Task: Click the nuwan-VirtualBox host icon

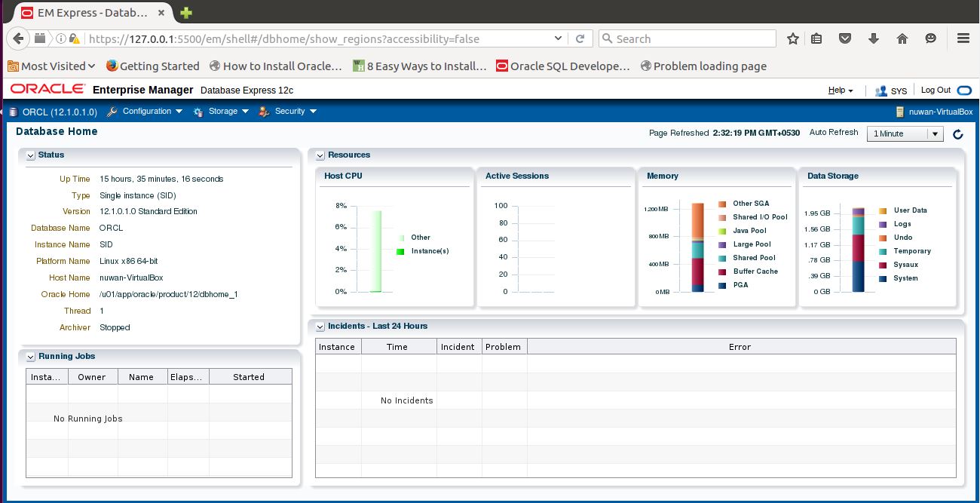Action: point(899,112)
